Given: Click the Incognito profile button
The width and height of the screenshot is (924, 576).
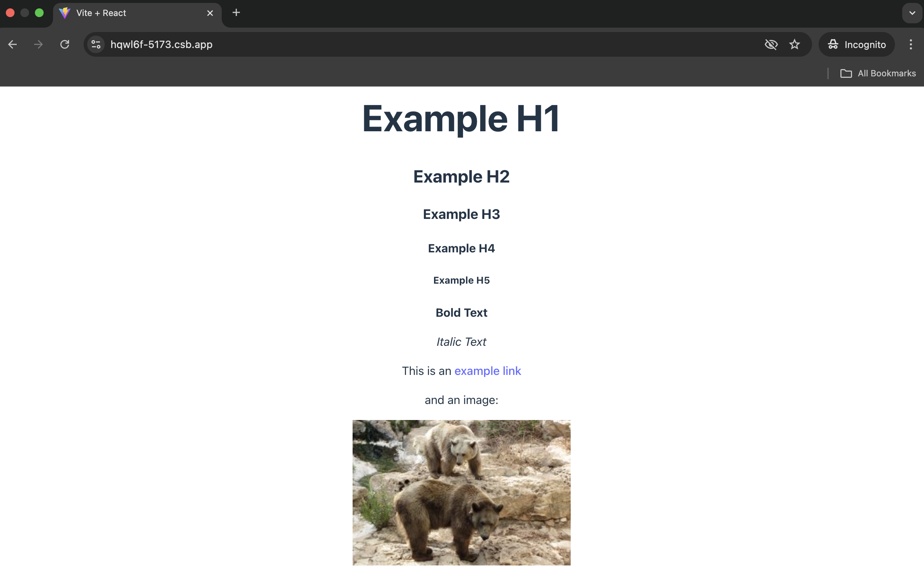Looking at the screenshot, I should click(x=856, y=45).
